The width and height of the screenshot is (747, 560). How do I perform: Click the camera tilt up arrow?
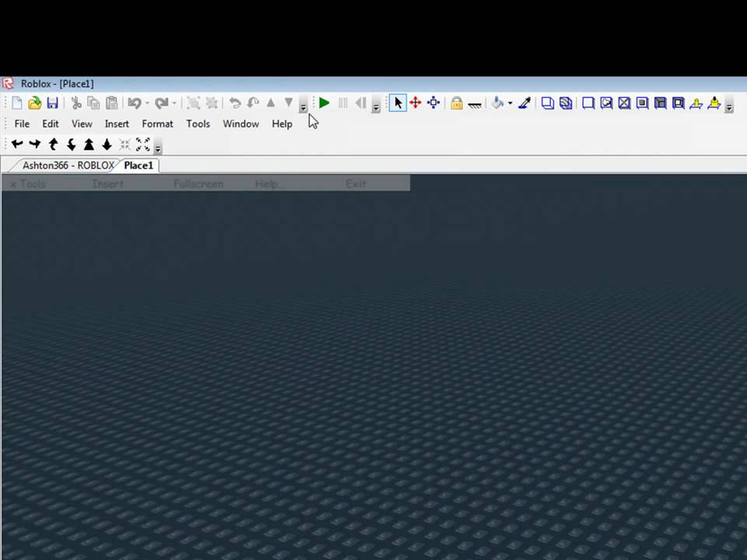tap(53, 145)
